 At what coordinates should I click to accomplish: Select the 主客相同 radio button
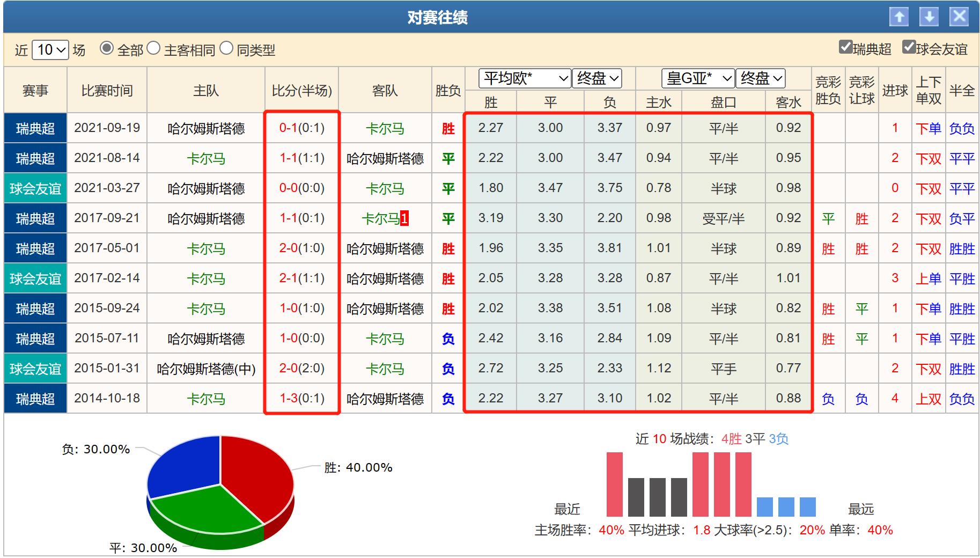click(155, 49)
